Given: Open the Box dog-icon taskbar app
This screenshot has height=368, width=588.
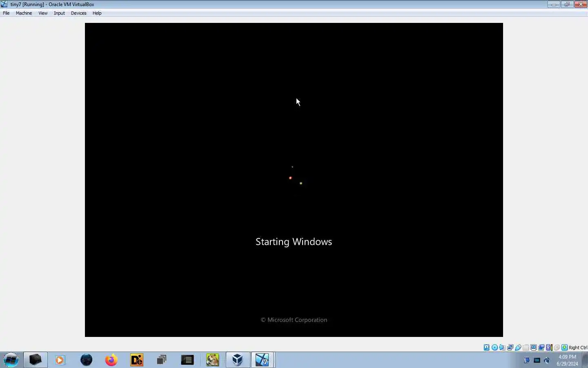Looking at the screenshot, I should click(x=212, y=360).
